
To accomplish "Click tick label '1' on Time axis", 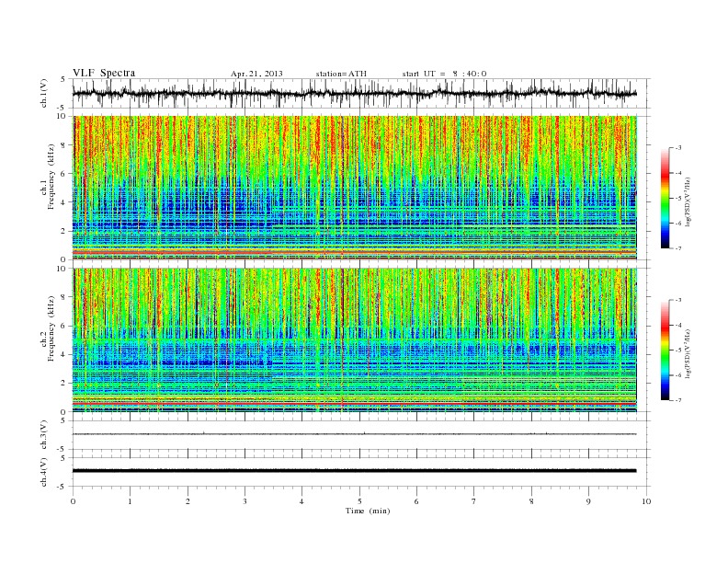I will click(130, 501).
